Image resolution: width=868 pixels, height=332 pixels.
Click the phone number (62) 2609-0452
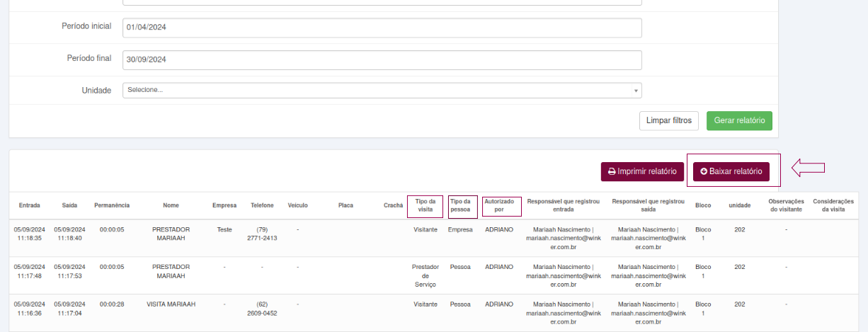(262, 308)
